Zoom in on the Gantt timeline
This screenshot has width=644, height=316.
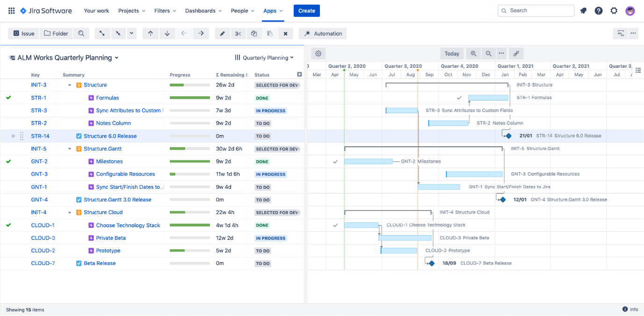(x=473, y=53)
